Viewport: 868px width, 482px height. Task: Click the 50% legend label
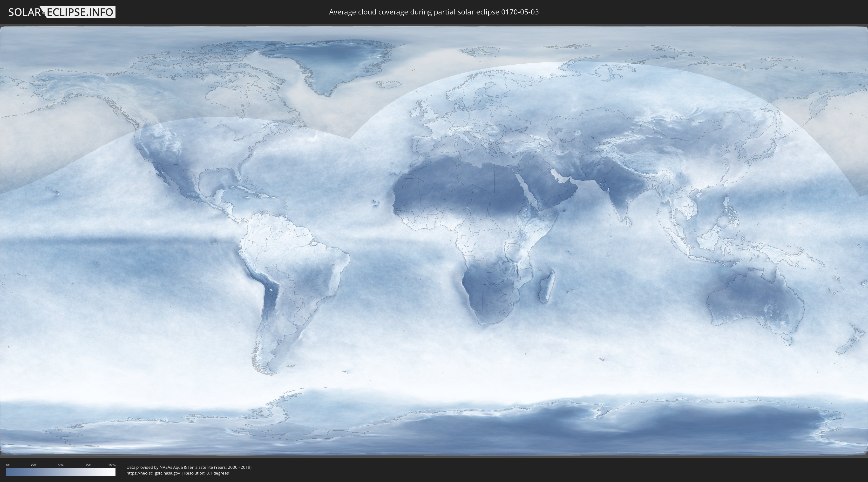61,465
